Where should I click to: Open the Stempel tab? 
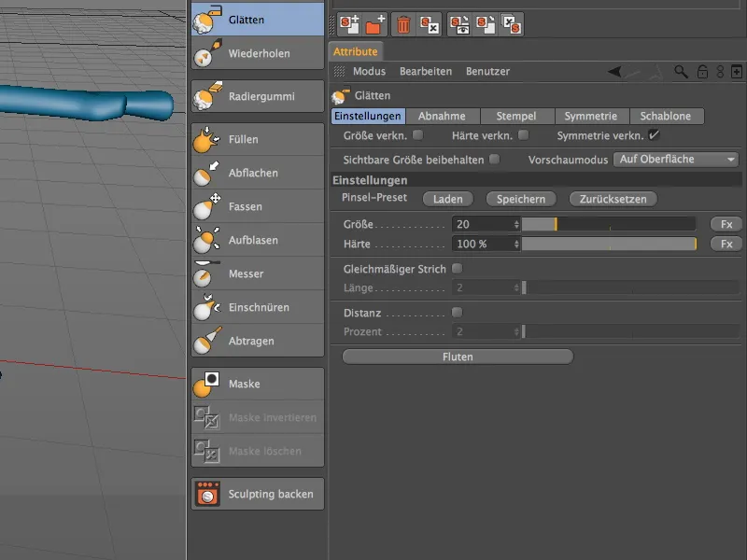coord(516,116)
